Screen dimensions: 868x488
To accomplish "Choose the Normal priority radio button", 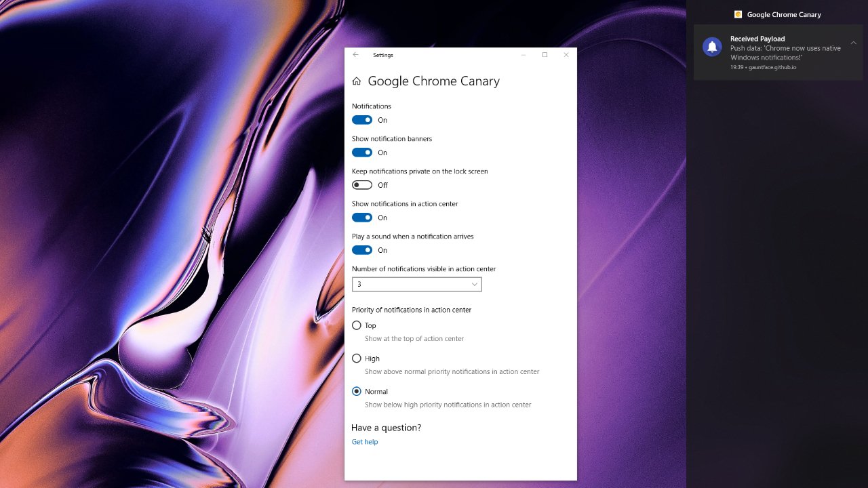I will coord(357,391).
